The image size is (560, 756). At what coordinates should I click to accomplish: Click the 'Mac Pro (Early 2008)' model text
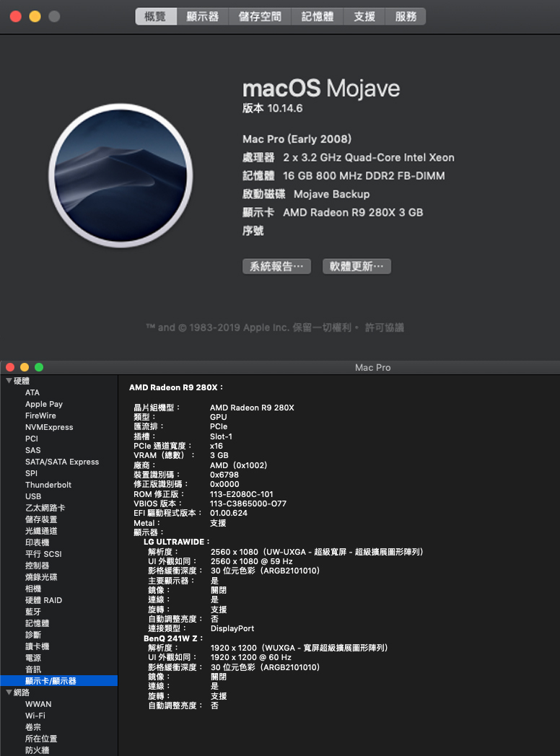pyautogui.click(x=297, y=139)
